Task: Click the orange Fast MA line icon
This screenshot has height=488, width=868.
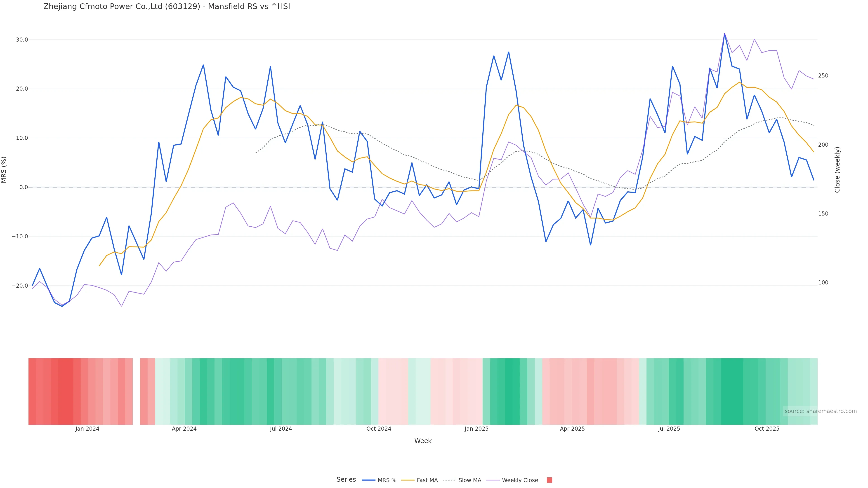Action: (408, 480)
